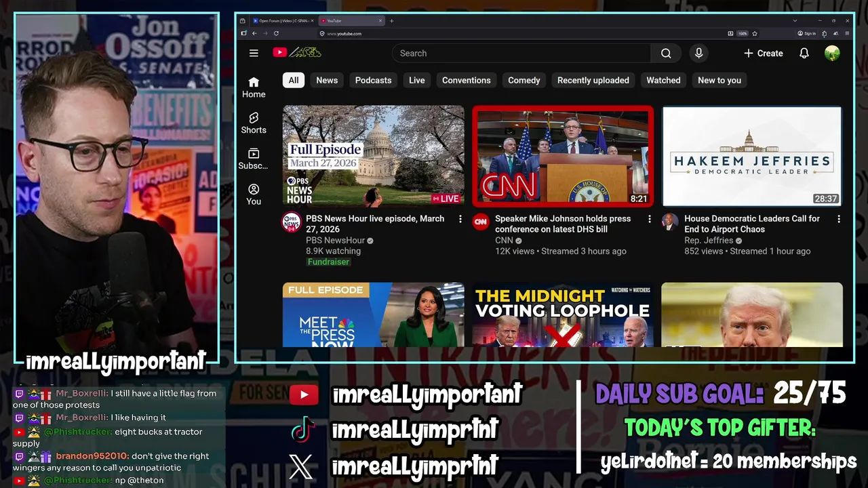Viewport: 868px width, 488px height.
Task: Close the YouTube browser tab
Action: (380, 21)
